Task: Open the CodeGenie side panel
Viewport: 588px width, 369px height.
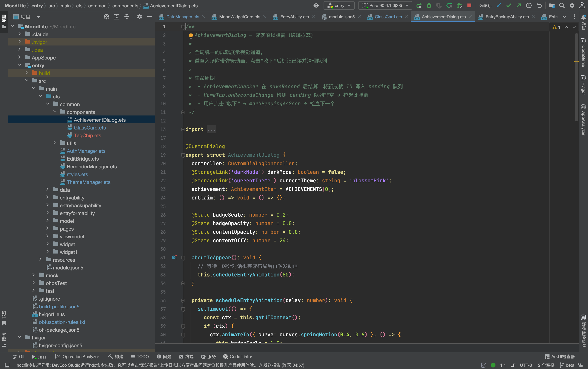Action: 583,52
